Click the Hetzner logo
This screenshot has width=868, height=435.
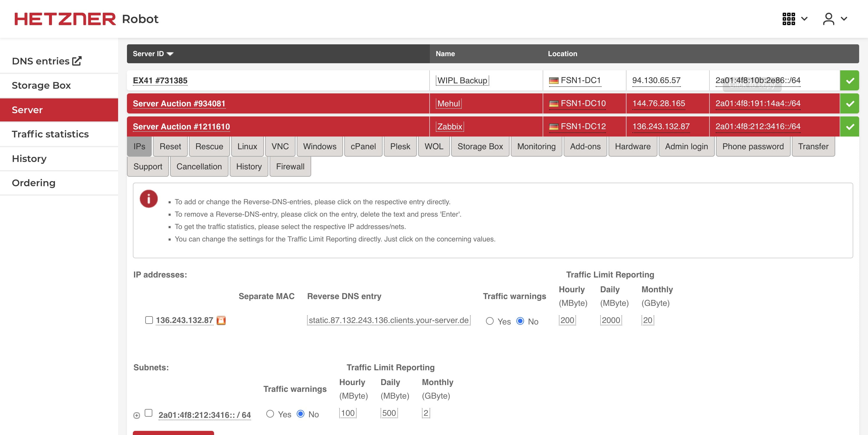(65, 19)
